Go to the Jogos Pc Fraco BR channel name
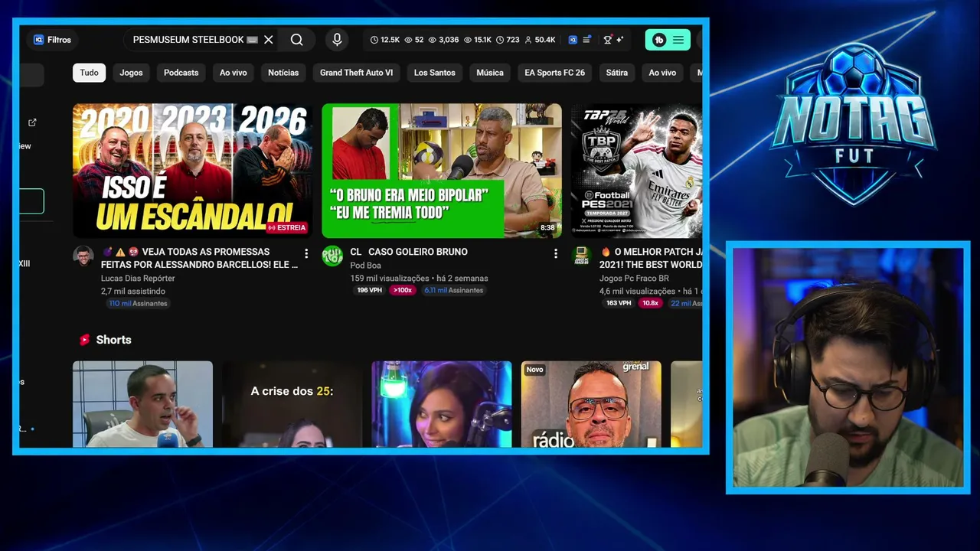Screen dimensions: 980x551 click(x=634, y=279)
